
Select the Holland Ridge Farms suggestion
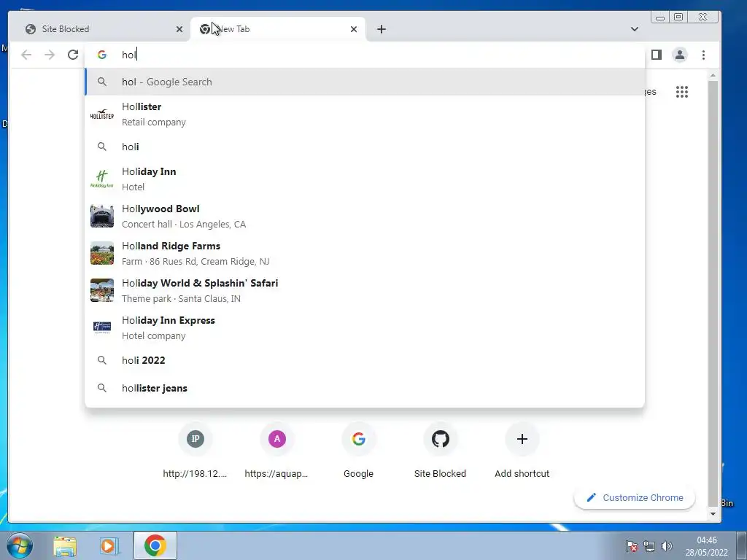coord(365,253)
